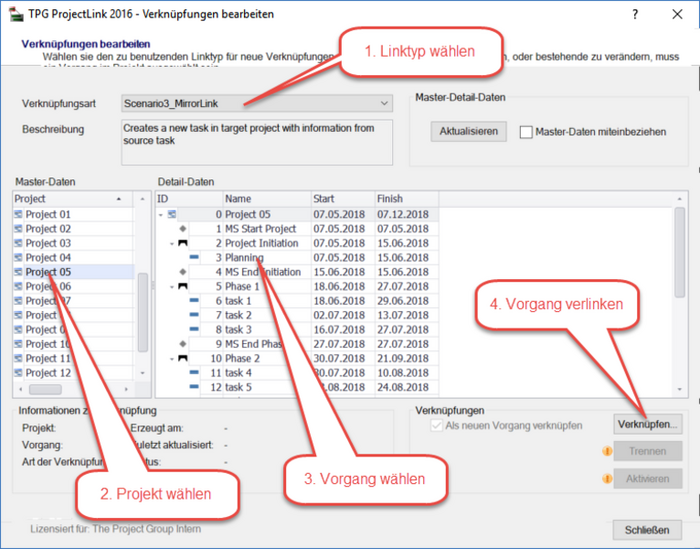
Task: Click the Schließen button
Action: click(x=647, y=530)
